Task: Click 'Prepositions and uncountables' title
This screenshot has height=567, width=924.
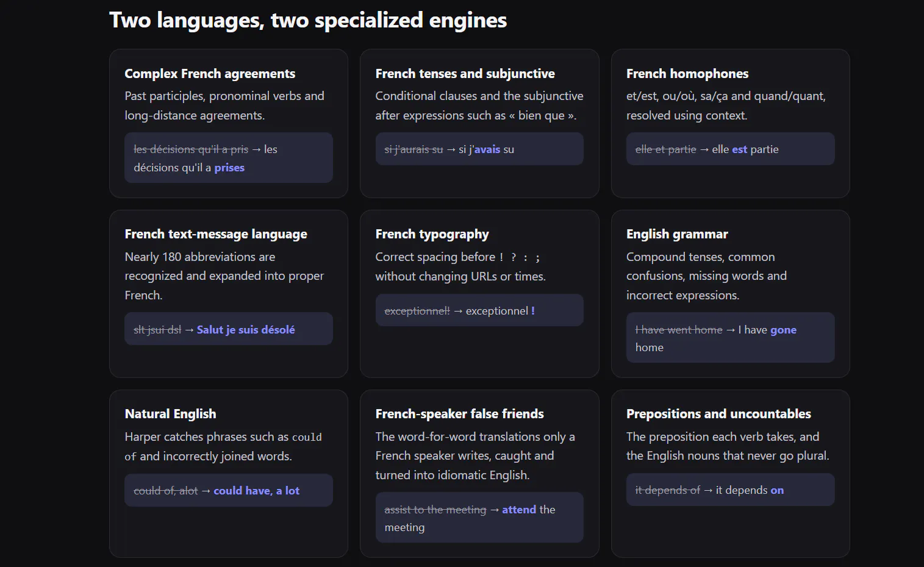Action: pos(718,414)
